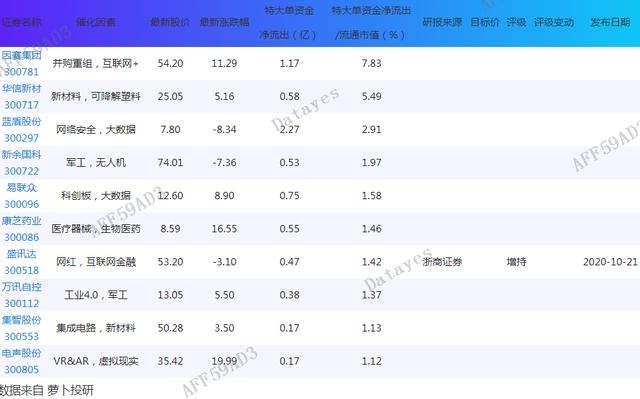Select cell 科创板，大数据

(x=96, y=195)
